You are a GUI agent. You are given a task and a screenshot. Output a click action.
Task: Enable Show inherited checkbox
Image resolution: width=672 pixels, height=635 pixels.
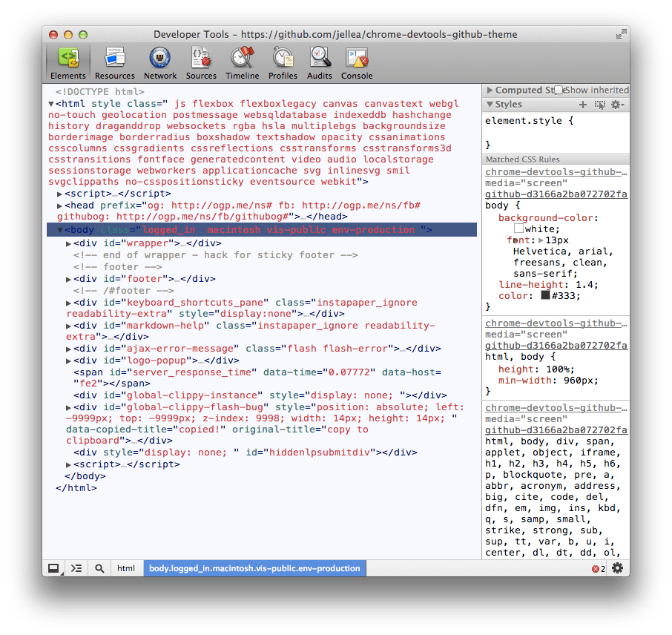click(559, 90)
